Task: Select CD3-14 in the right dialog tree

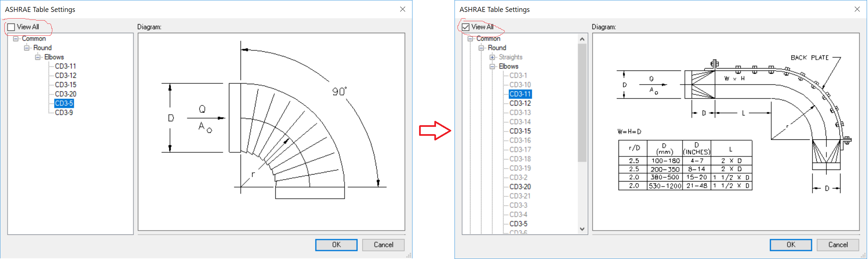Action: (520, 122)
